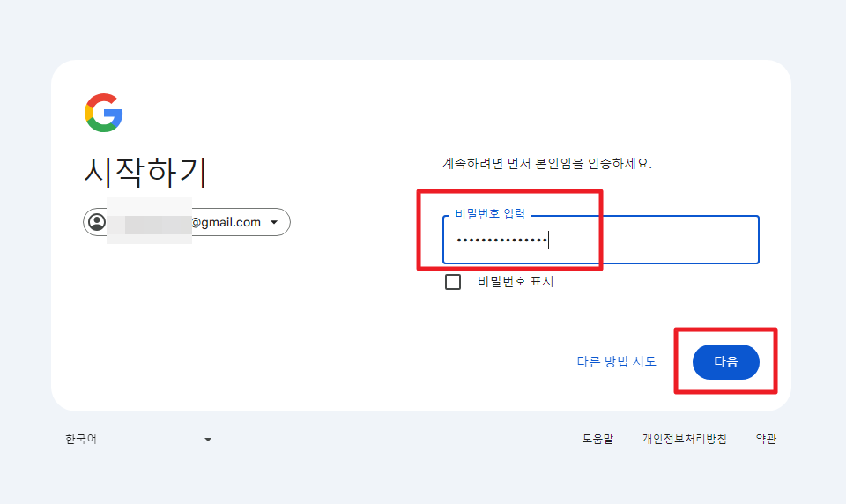Open the 한국어 language dropdown
The image size is (846, 504).
(138, 440)
